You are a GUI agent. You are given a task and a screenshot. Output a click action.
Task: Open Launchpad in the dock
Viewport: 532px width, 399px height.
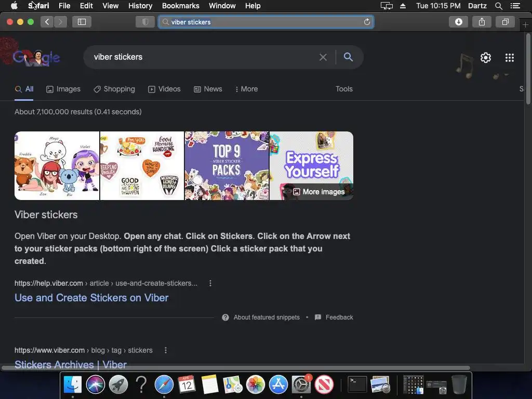118,384
